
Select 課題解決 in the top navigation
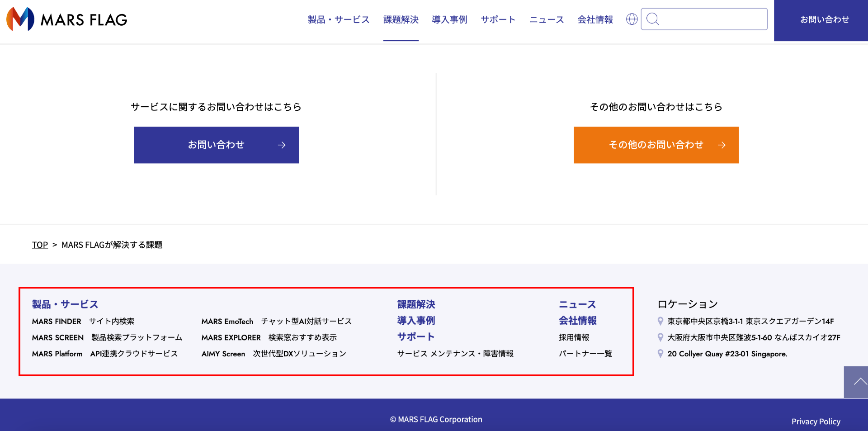click(401, 19)
